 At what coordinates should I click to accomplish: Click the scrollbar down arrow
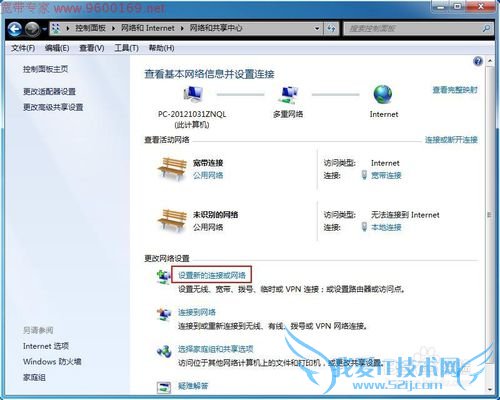[x=490, y=389]
